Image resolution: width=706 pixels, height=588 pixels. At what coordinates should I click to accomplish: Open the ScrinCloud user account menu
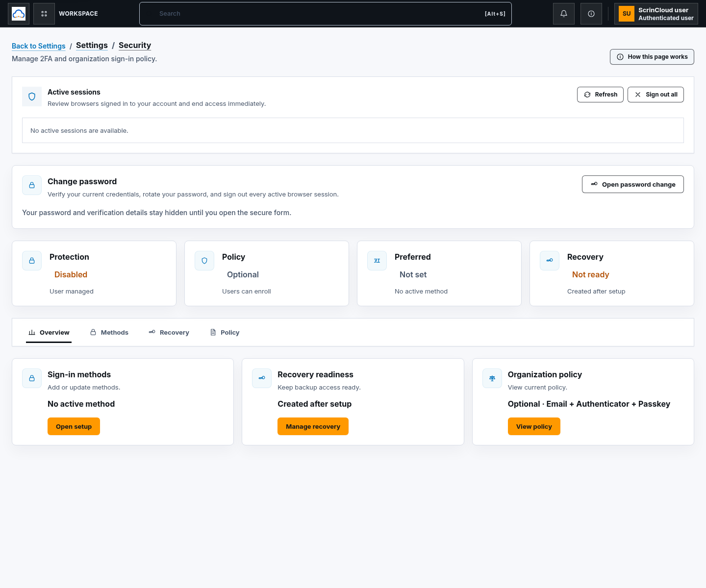point(656,14)
